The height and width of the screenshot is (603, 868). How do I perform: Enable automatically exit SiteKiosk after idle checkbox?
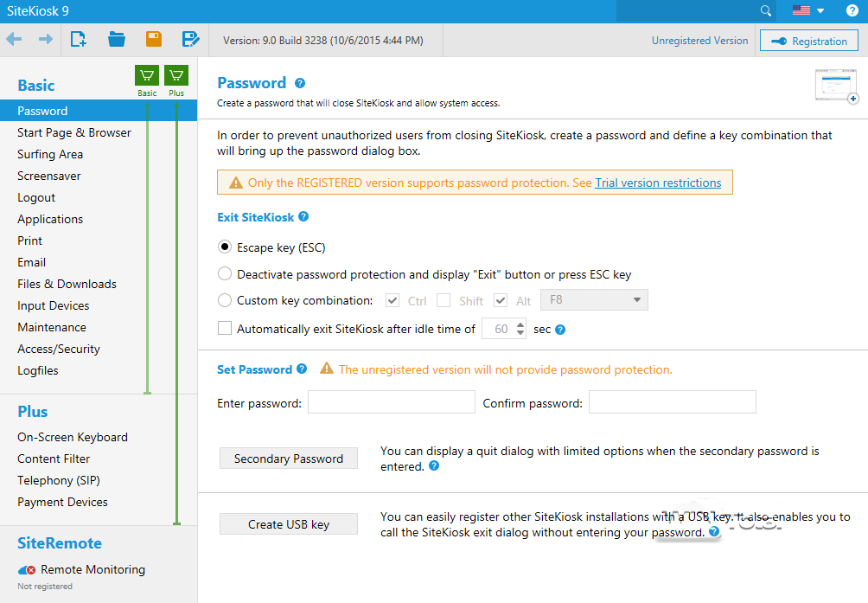click(x=224, y=329)
